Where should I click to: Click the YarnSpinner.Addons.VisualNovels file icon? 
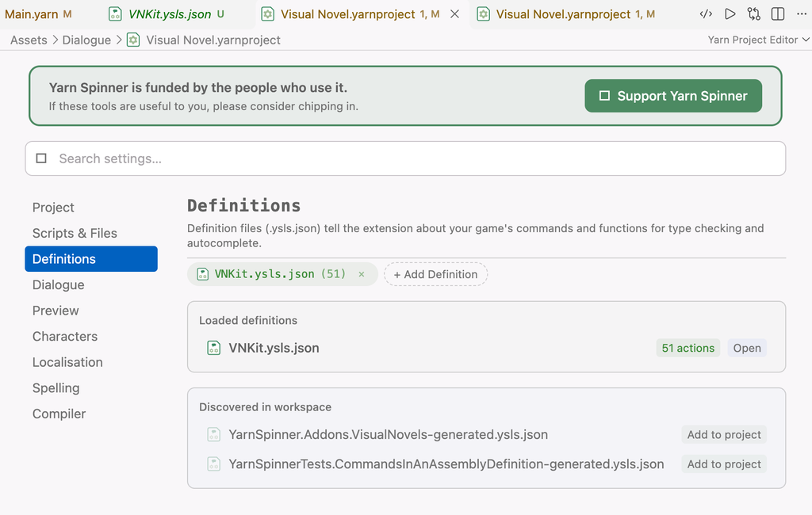(x=214, y=434)
